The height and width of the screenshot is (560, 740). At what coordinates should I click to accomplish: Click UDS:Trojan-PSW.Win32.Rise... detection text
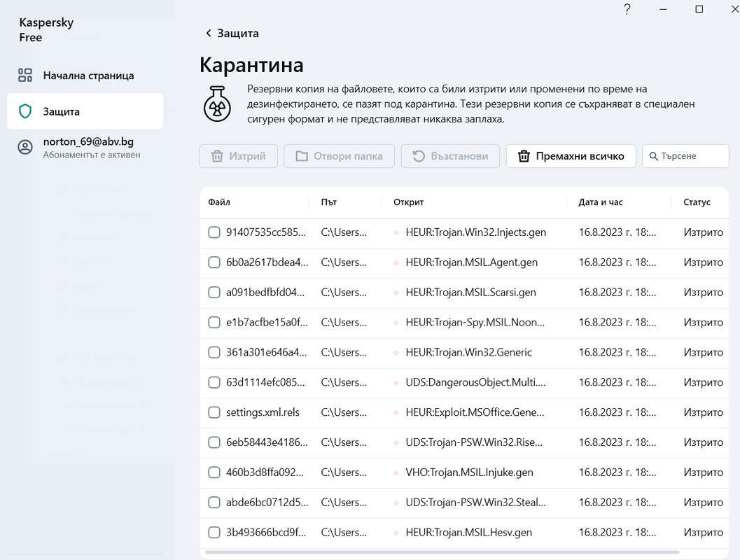pos(474,442)
